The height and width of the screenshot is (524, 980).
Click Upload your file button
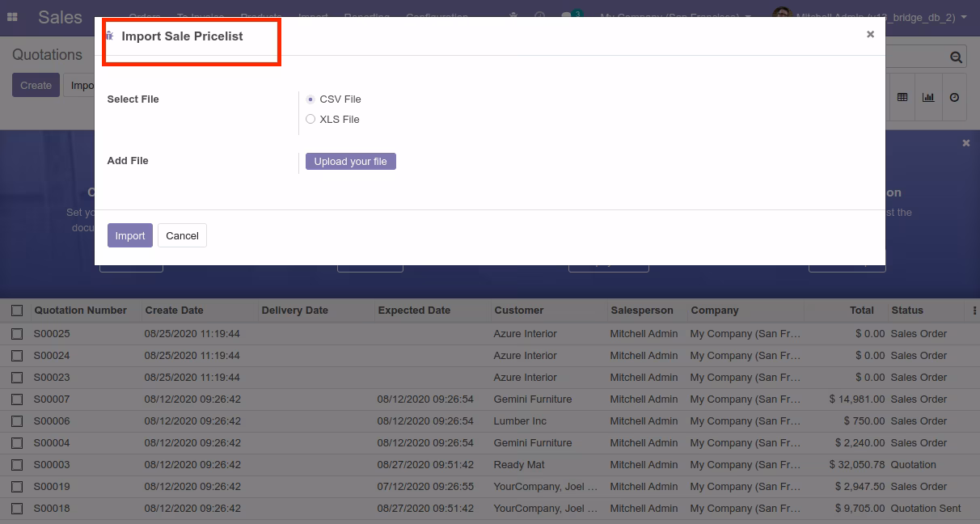tap(351, 162)
